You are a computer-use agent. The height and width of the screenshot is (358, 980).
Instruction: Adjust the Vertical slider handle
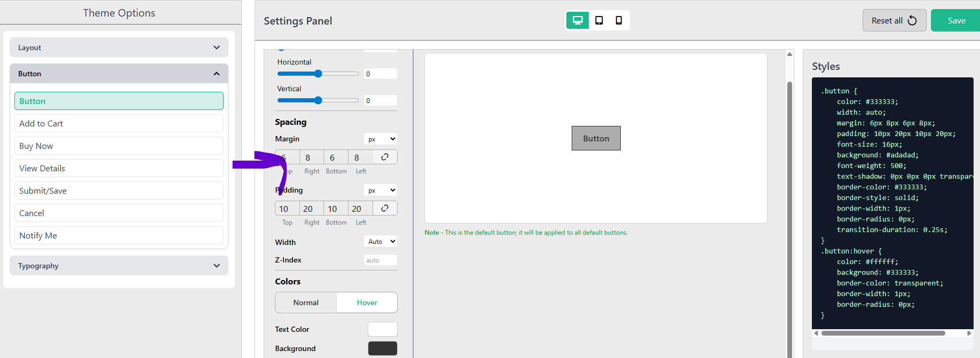[318, 100]
